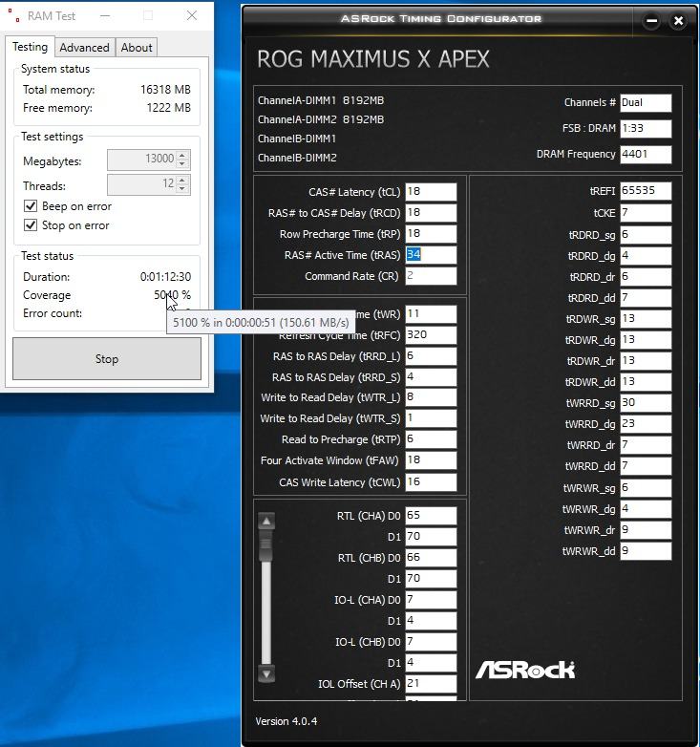
Task: Select the CAS# Latency (tCL) field
Action: click(x=431, y=191)
